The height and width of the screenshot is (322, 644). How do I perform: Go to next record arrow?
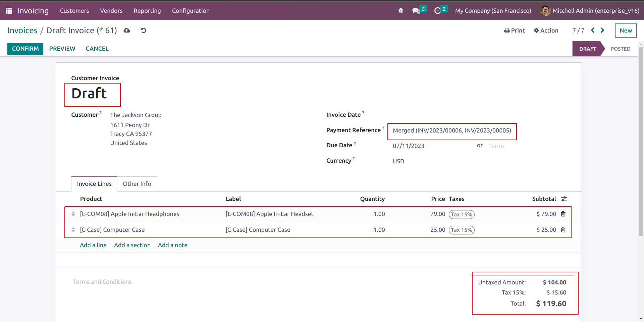click(602, 30)
